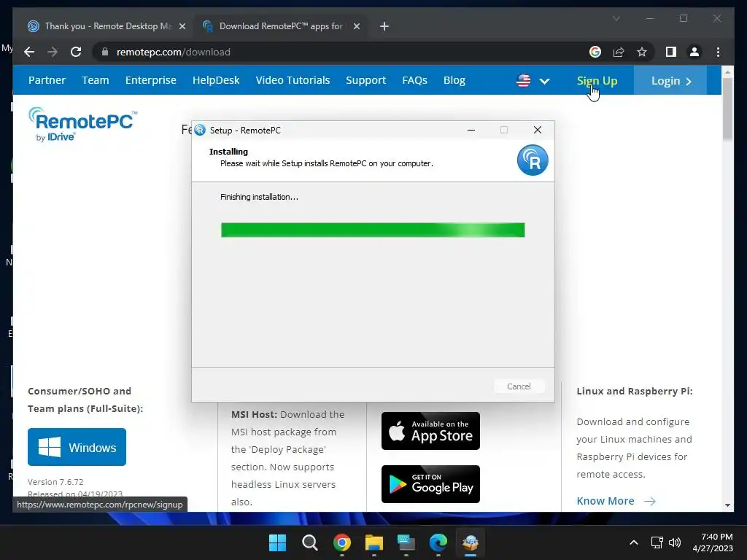Open network status in system tray

pyautogui.click(x=657, y=542)
